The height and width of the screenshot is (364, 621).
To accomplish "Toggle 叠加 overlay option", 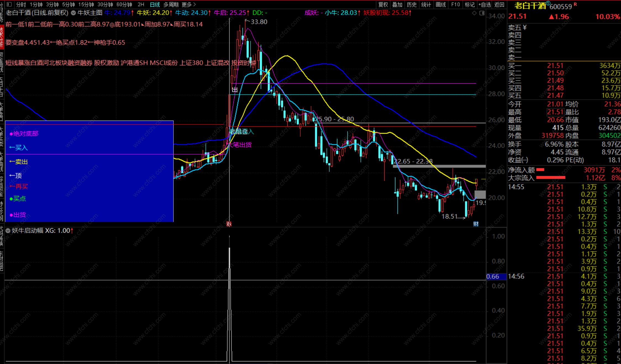I will [x=397, y=4].
